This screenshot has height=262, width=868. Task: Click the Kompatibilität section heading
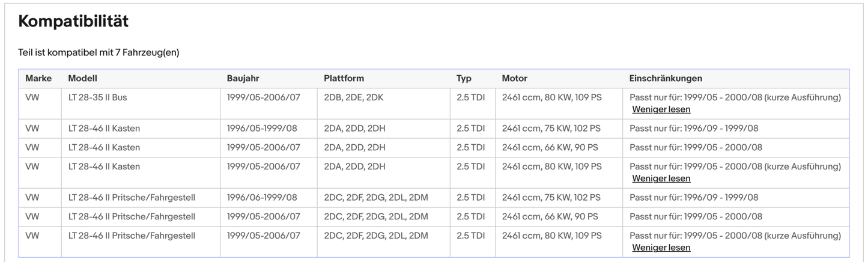[x=73, y=22]
